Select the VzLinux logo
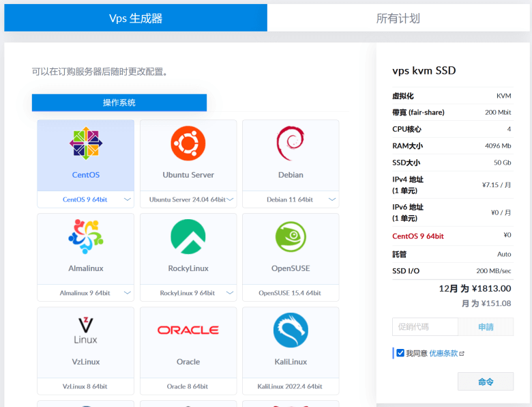Screen dimensions: 532x407 coord(85,330)
